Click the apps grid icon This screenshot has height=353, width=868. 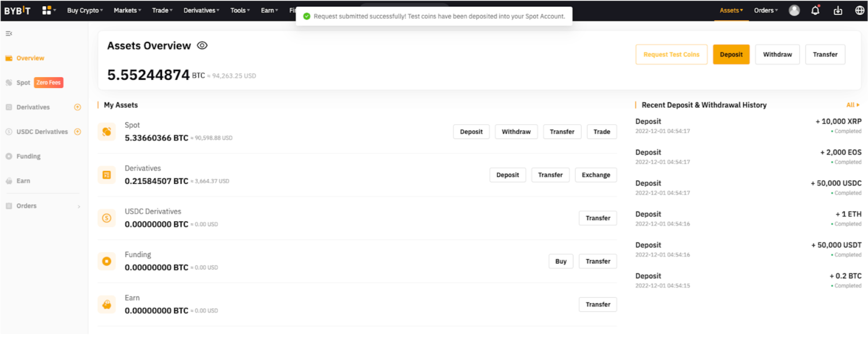[x=47, y=11]
